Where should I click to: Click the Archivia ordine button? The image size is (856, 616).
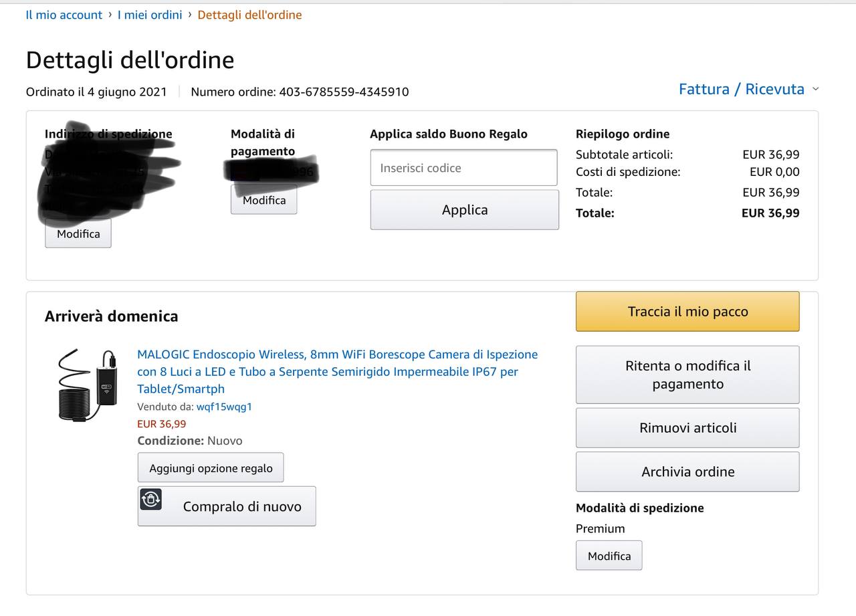pyautogui.click(x=687, y=472)
